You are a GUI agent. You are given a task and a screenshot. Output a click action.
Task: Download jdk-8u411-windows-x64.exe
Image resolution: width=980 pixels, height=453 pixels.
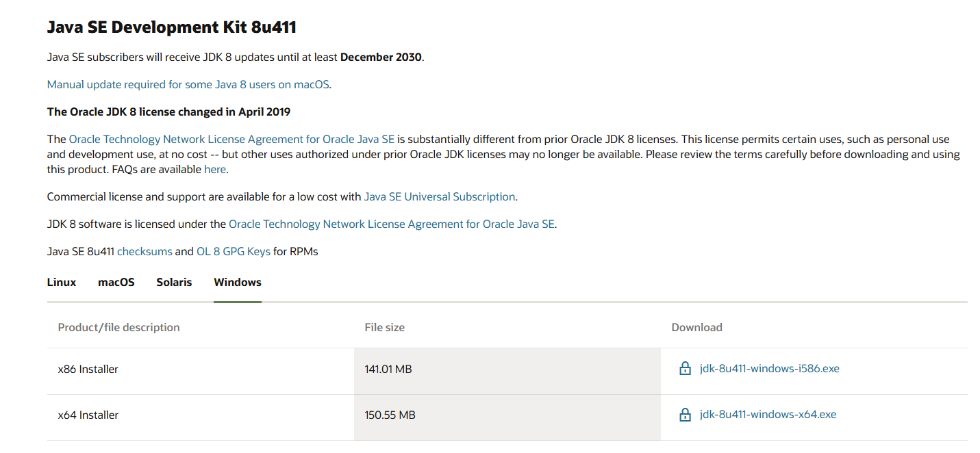768,415
